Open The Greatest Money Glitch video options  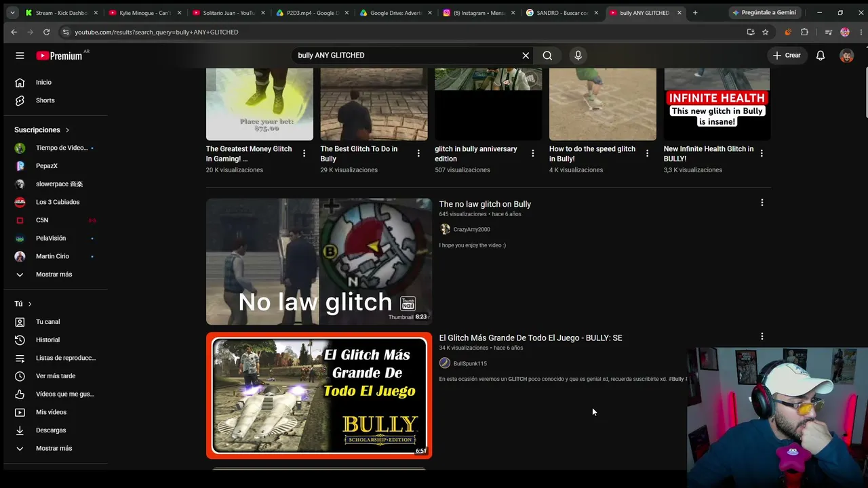pos(304,153)
